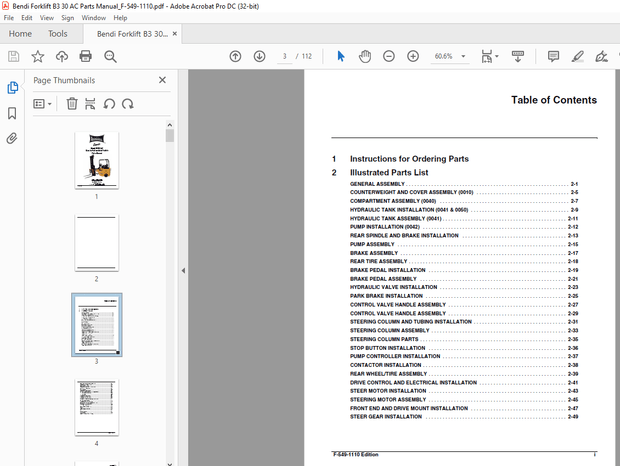Go to the previous page

(235, 57)
